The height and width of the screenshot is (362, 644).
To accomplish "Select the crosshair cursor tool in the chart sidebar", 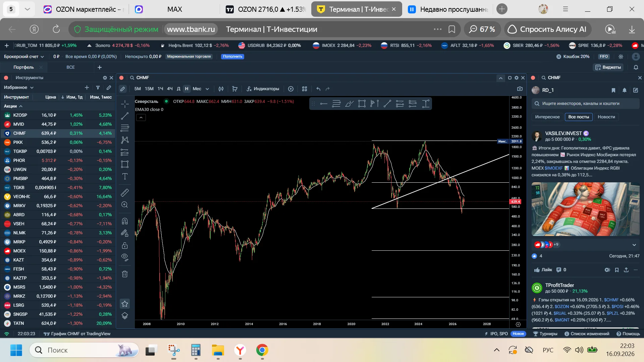I will [125, 104].
